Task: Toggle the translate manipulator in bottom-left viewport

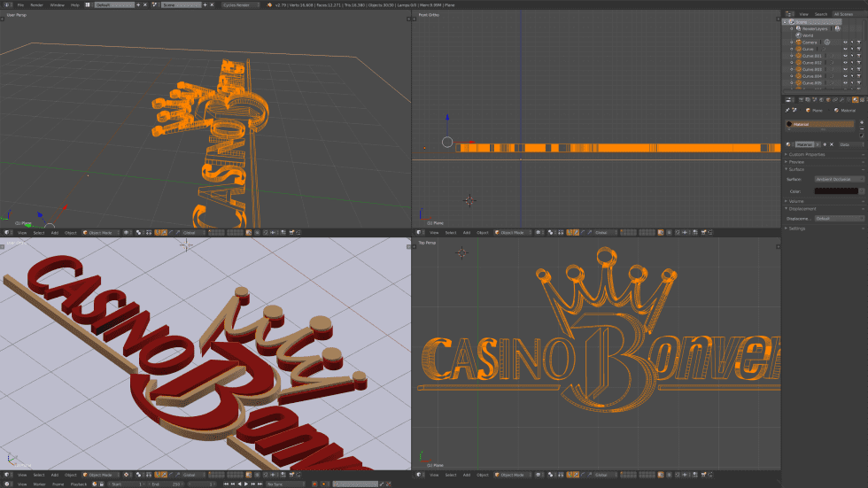Action: pyautogui.click(x=165, y=475)
